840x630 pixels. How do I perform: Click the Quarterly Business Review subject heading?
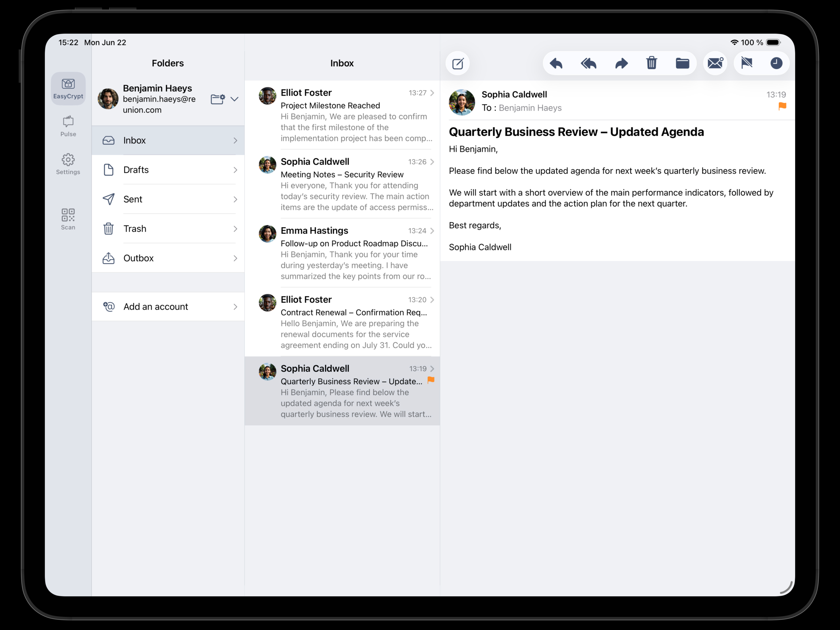[577, 132]
